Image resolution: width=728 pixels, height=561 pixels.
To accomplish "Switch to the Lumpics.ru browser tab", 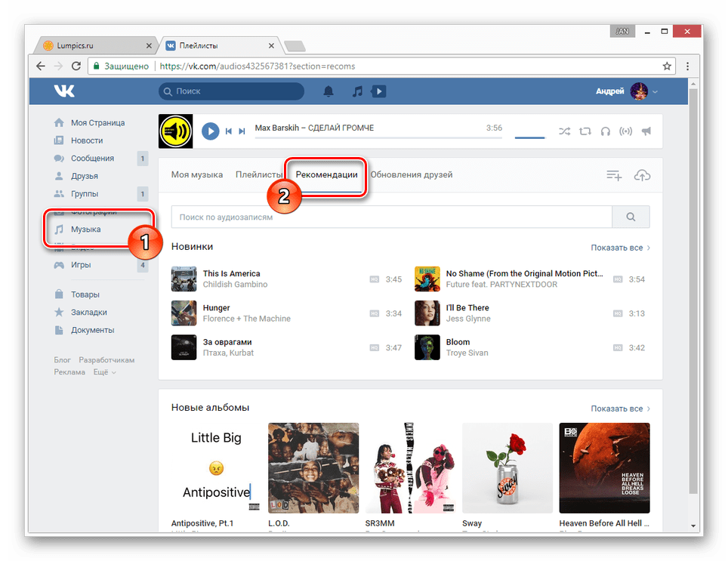I will click(97, 45).
